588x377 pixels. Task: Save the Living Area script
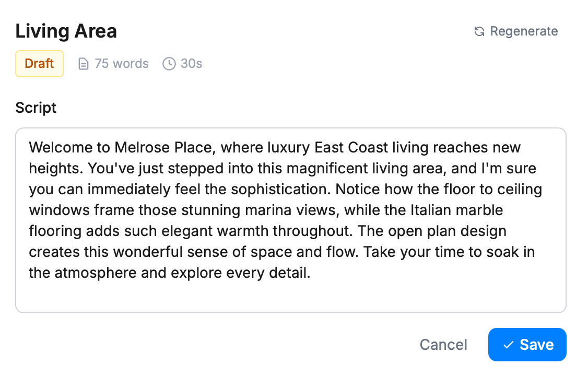(x=527, y=345)
